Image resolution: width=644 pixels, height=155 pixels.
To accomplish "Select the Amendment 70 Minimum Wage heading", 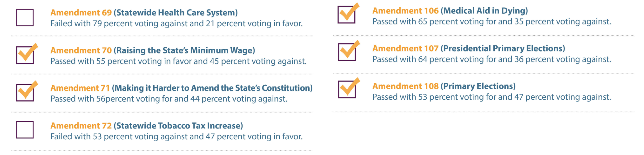I will (153, 50).
